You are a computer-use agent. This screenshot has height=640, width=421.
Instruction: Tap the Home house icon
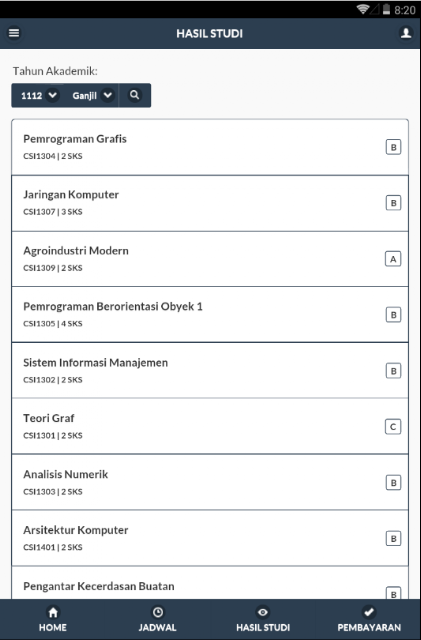[53, 612]
